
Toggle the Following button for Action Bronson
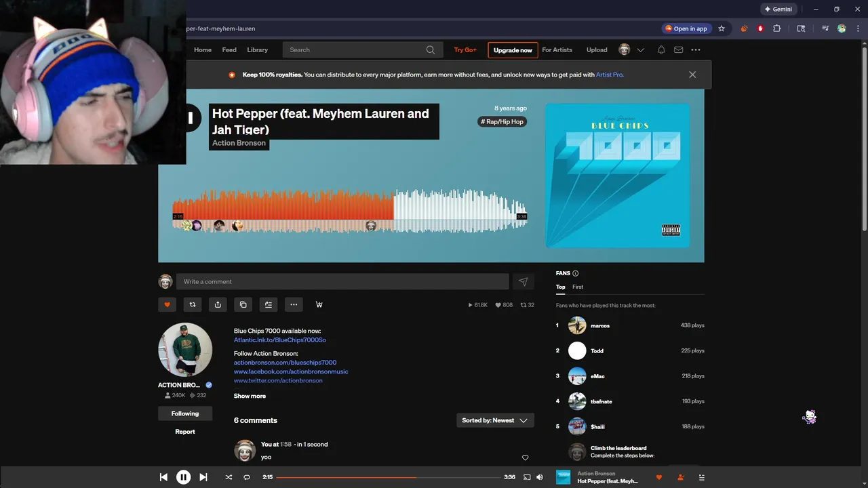(x=185, y=413)
